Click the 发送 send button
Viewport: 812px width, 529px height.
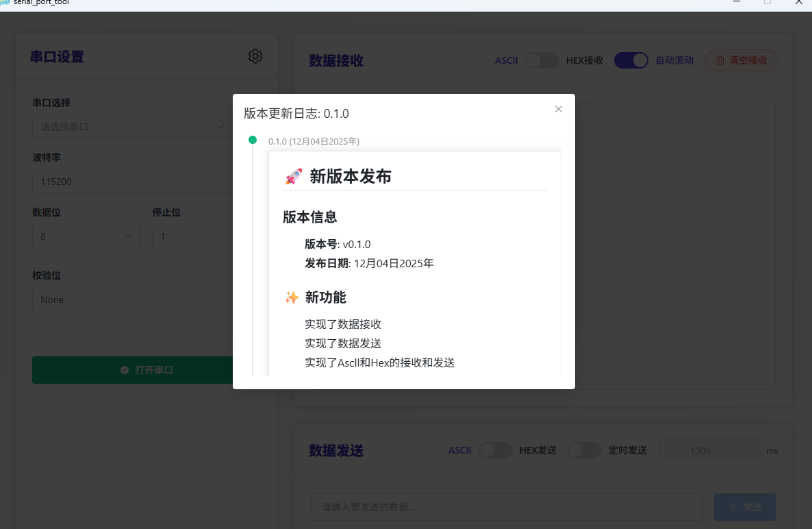[x=744, y=507]
